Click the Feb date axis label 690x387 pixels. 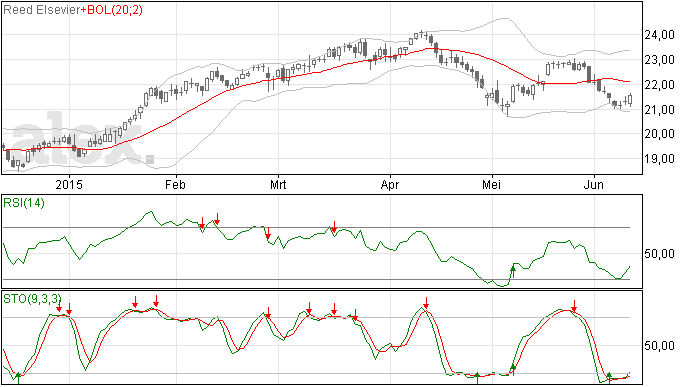[x=175, y=184]
